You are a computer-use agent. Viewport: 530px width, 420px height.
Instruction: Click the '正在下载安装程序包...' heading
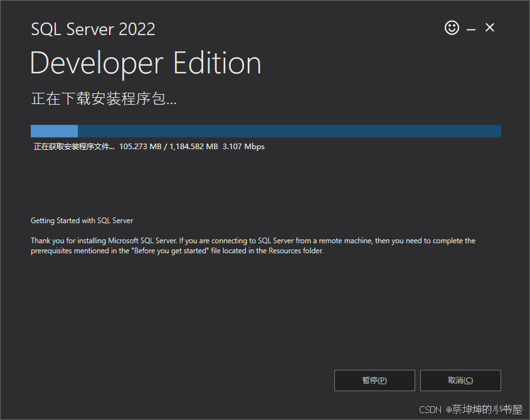pyautogui.click(x=103, y=98)
